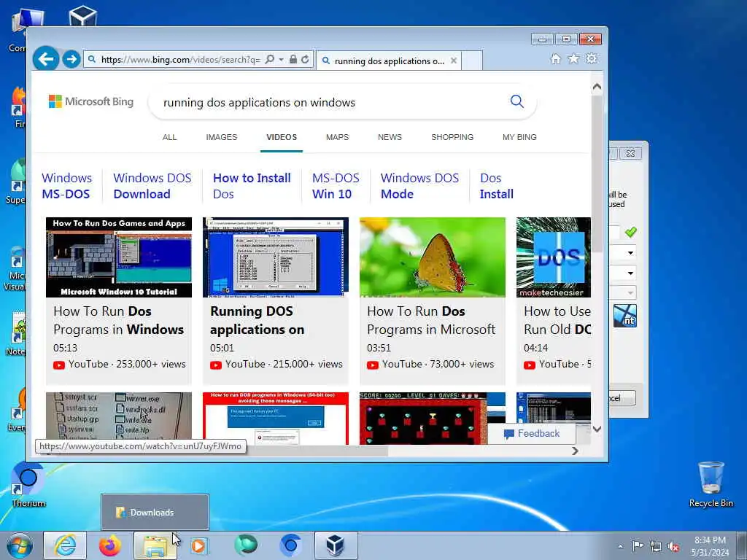Open the address bar dropdown arrow
Image resolution: width=747 pixels, height=560 pixels.
281,60
